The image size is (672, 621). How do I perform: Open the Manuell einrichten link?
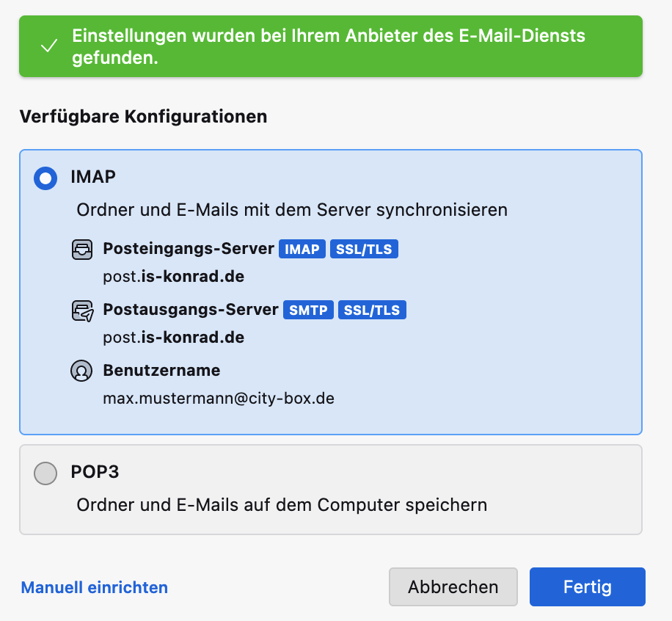pyautogui.click(x=95, y=587)
